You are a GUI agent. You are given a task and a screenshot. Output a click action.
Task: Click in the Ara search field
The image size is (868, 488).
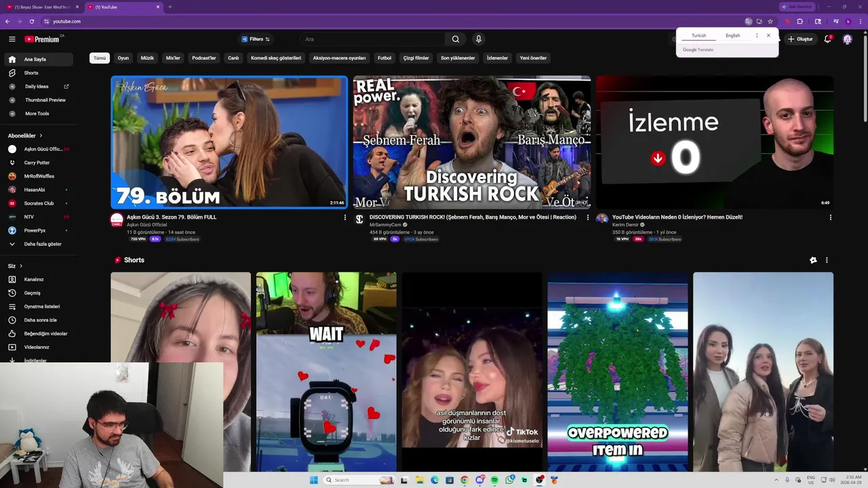coord(372,39)
